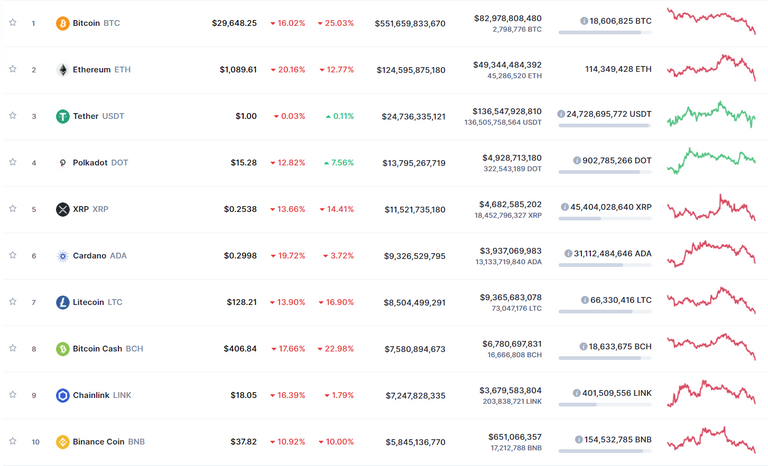Click Bitcoin volume $82,978,808,480
Image resolution: width=768 pixels, height=466 pixels.
[x=507, y=18]
